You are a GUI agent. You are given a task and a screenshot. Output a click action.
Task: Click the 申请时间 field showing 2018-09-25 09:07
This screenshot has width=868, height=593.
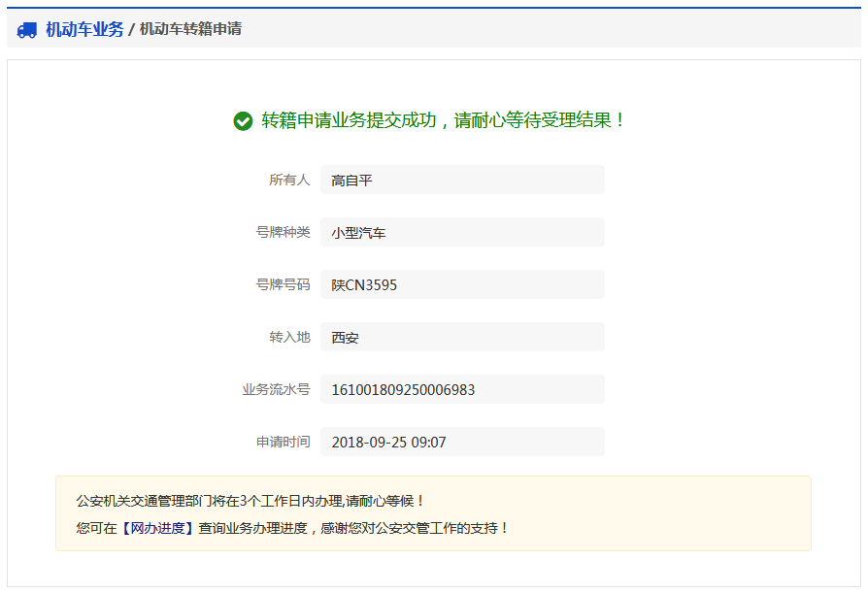461,442
